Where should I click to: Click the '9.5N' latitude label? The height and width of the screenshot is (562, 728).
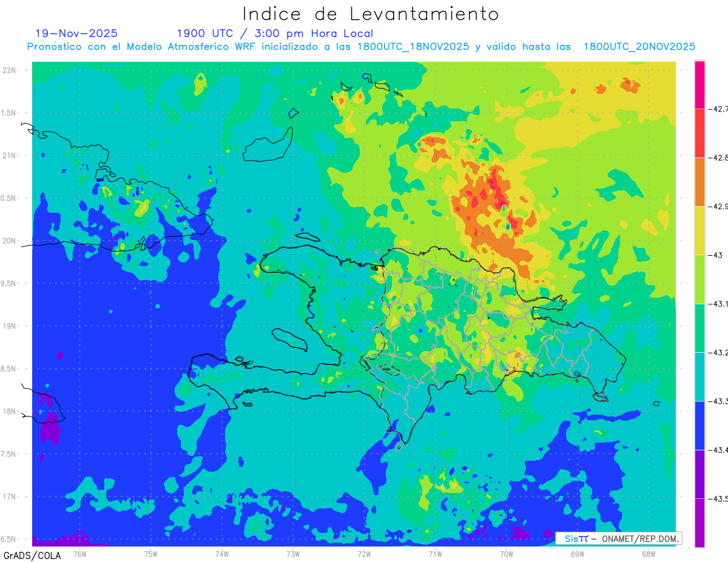[x=9, y=283]
